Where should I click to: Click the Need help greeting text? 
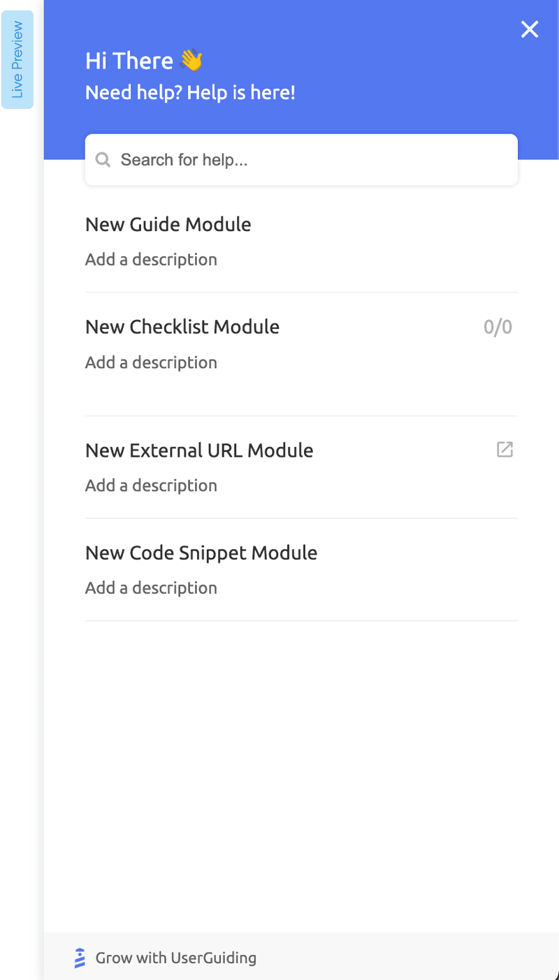[190, 92]
